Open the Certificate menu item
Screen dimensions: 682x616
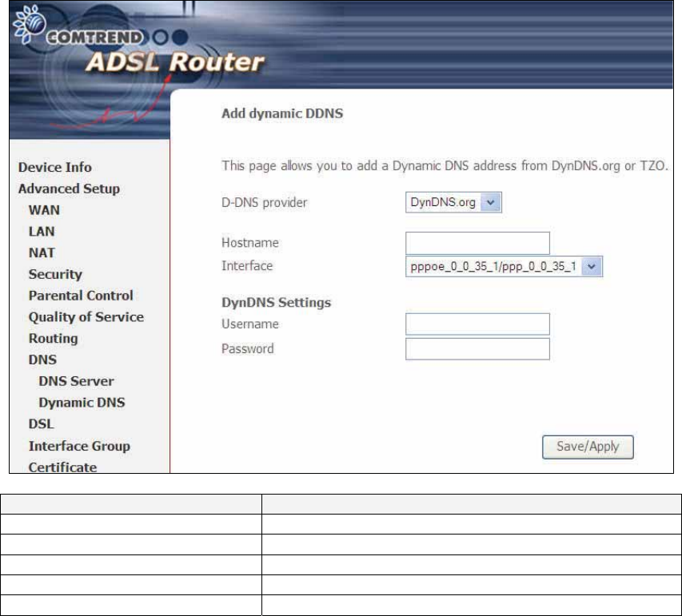point(62,467)
